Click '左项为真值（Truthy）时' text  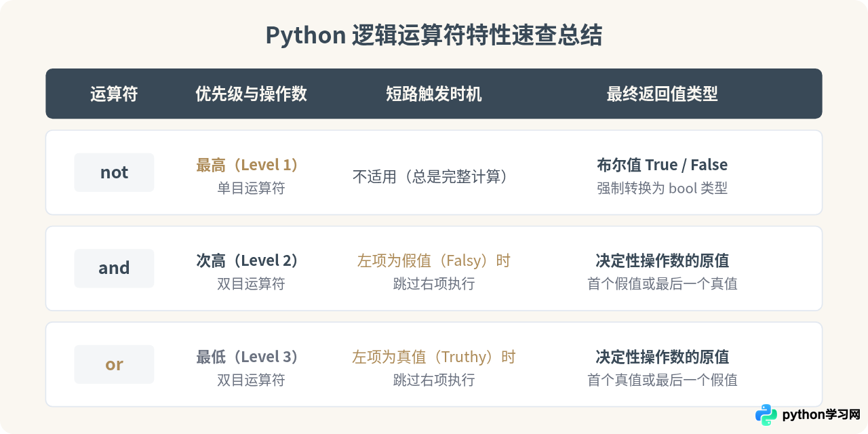coord(434,357)
